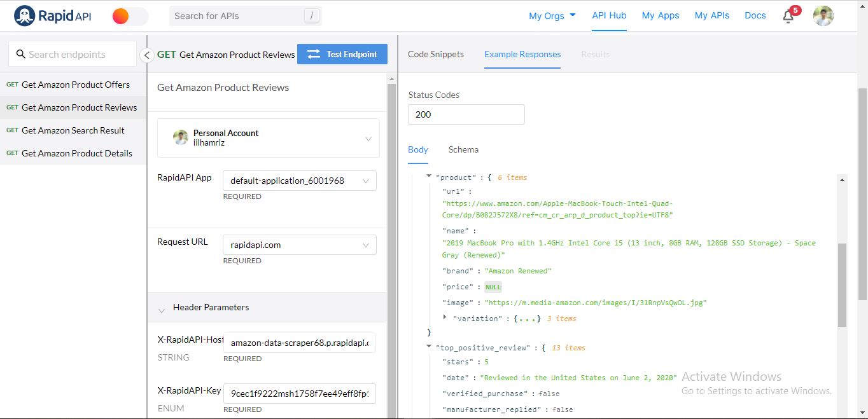The height and width of the screenshot is (419, 868).
Task: Toggle the dark mode theme switch
Action: pos(130,16)
